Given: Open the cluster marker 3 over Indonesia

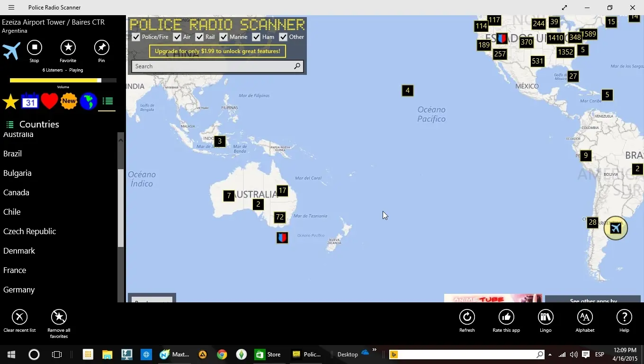Looking at the screenshot, I should (219, 141).
